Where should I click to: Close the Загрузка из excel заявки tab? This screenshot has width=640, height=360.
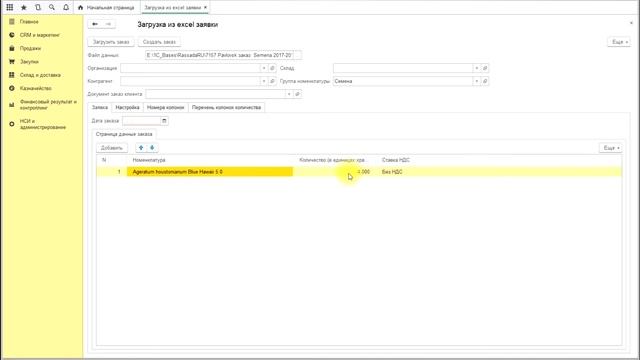[205, 7]
